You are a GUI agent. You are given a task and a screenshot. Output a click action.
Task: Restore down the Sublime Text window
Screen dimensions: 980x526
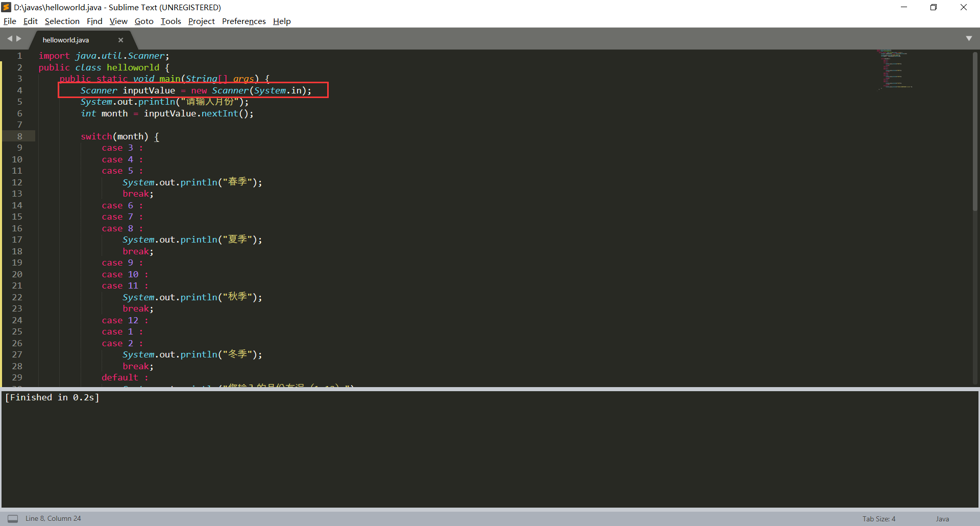934,7
